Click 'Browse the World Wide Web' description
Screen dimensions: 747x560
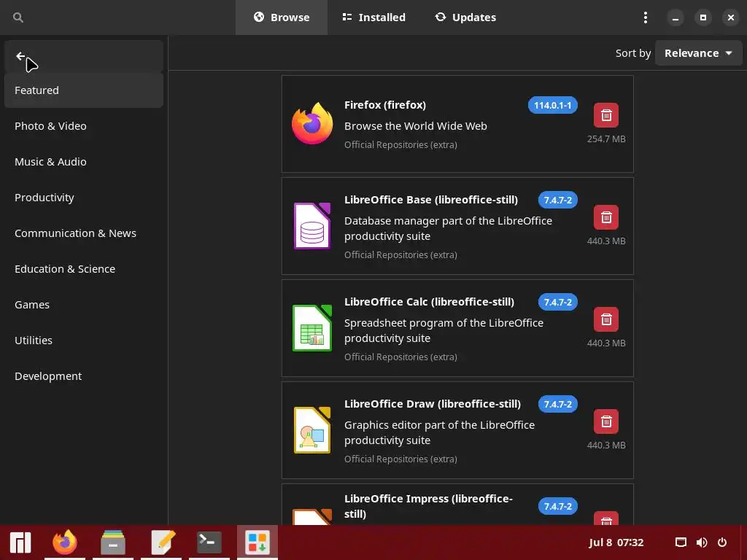point(415,125)
